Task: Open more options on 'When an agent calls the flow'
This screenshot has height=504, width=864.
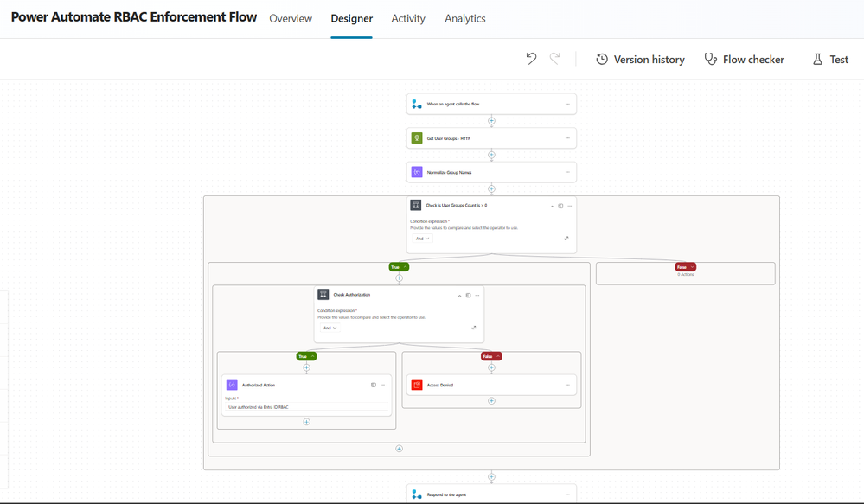Action: 567,104
